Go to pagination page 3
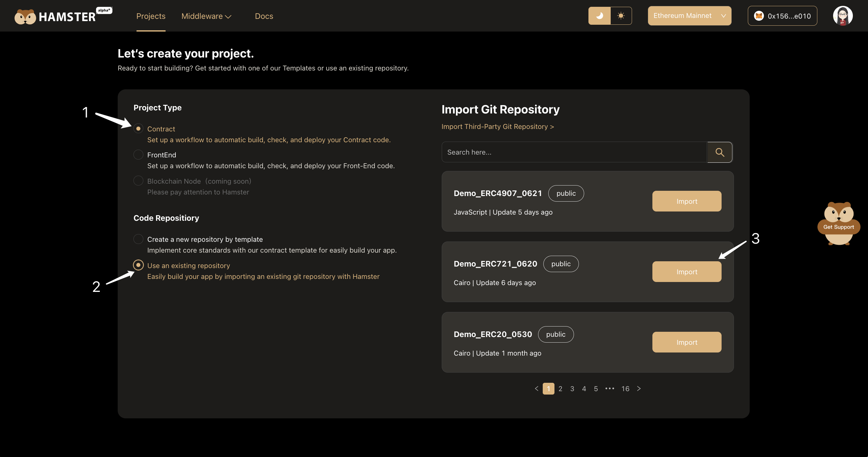The image size is (868, 457). point(572,389)
